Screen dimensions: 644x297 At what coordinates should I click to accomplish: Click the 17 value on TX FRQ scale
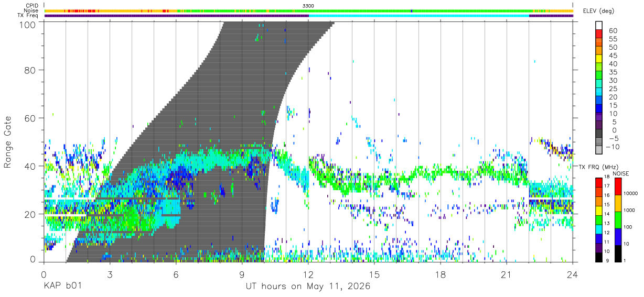tap(607, 186)
